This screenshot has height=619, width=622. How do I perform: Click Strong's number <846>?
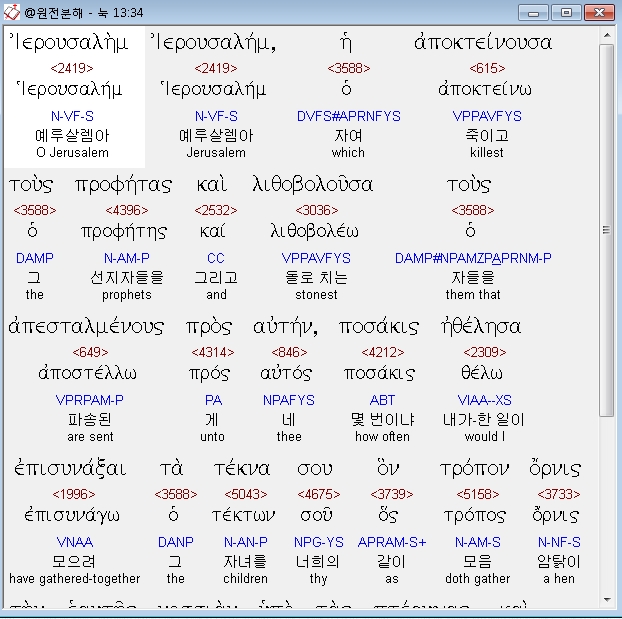point(289,352)
